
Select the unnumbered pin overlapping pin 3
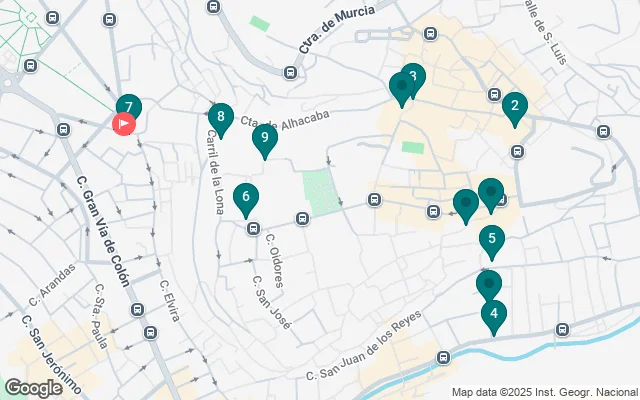click(402, 90)
